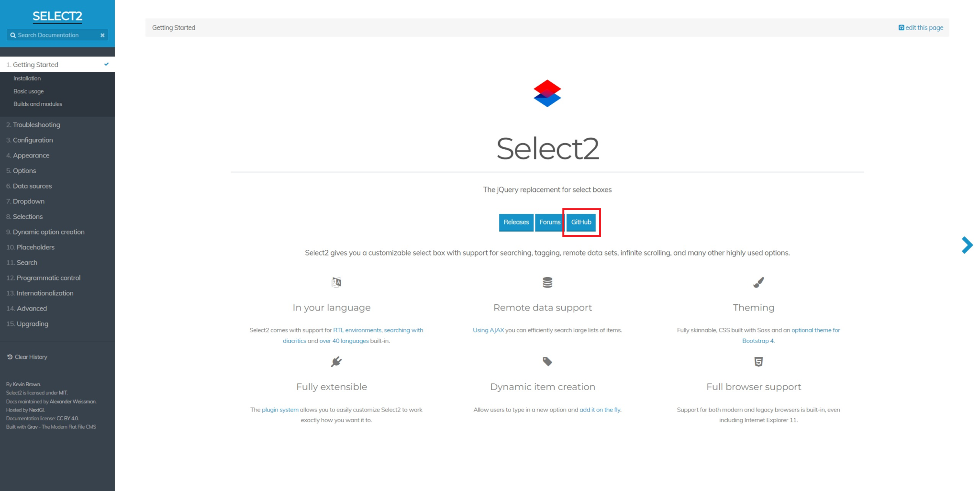The height and width of the screenshot is (491, 980).
Task: Click the Remote data support database icon
Action: [547, 282]
